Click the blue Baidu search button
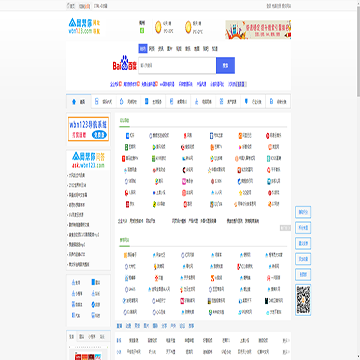360x360 pixels. (x=225, y=65)
